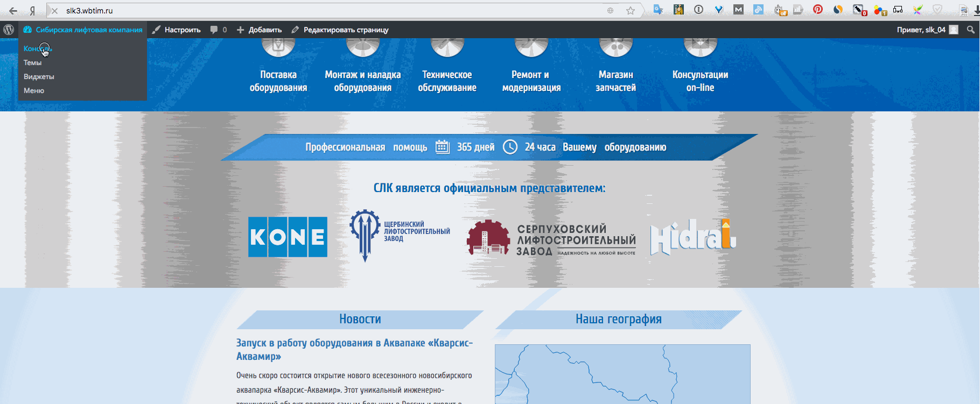Click the calendar icon next to '365 дней'
The height and width of the screenshot is (404, 980).
(442, 147)
